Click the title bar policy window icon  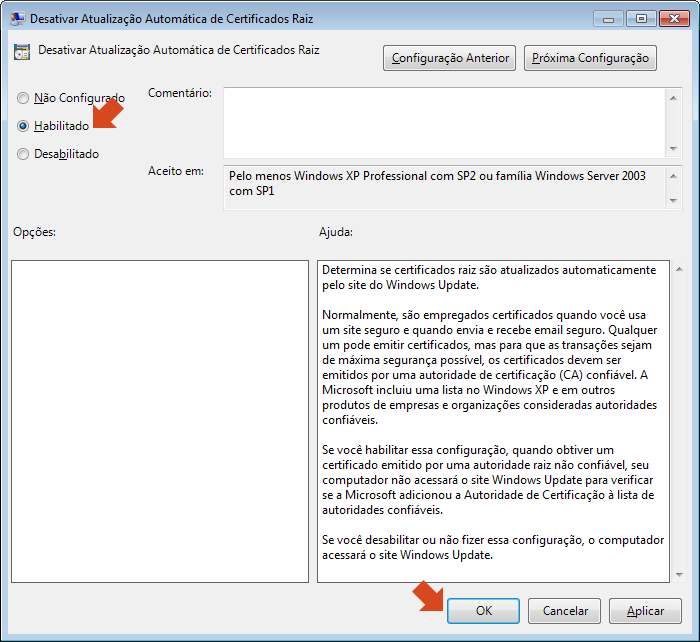[x=19, y=18]
